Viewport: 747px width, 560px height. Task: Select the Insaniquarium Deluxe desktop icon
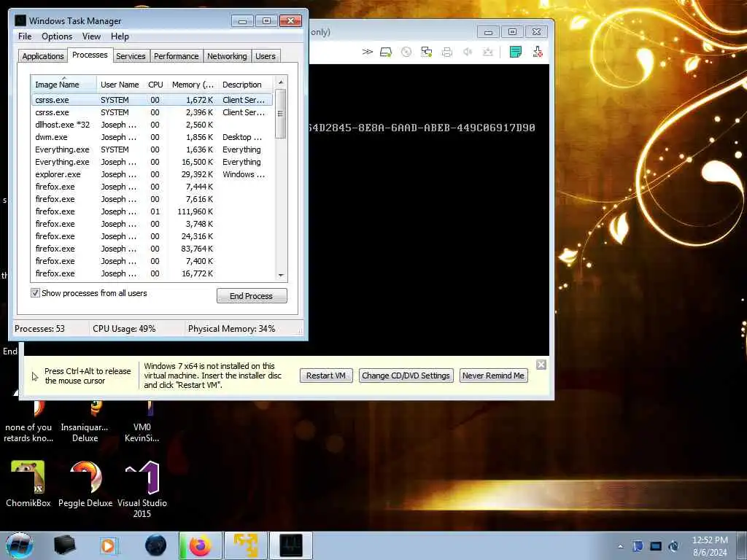(85, 422)
